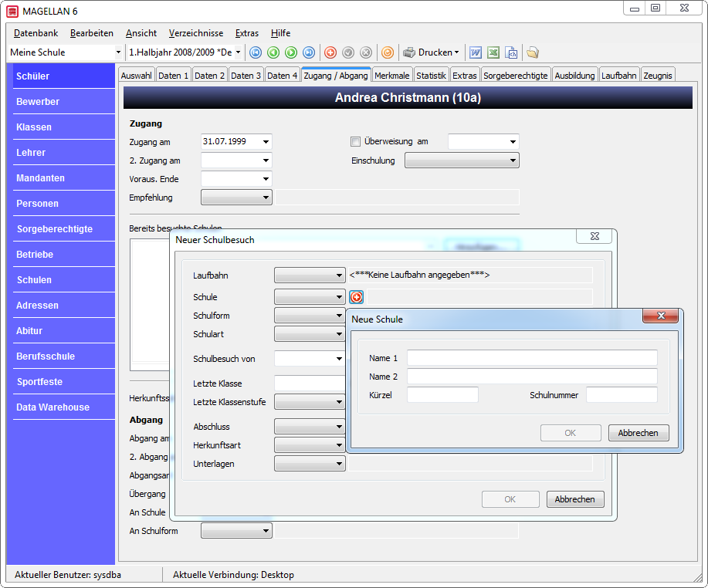Screen dimensions: 708x588
Task: Jump to the last record icon
Action: click(x=309, y=52)
